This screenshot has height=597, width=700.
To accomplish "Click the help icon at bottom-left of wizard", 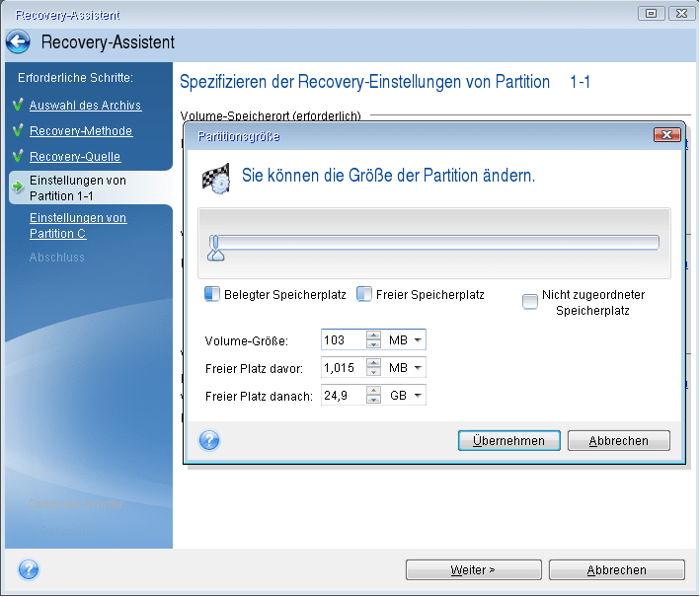I will pyautogui.click(x=29, y=569).
